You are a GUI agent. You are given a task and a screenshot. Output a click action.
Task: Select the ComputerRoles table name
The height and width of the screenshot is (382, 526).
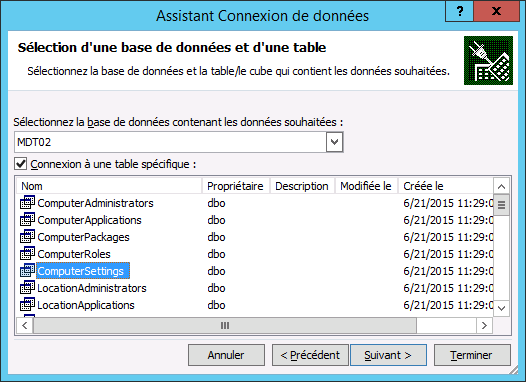[x=74, y=254]
